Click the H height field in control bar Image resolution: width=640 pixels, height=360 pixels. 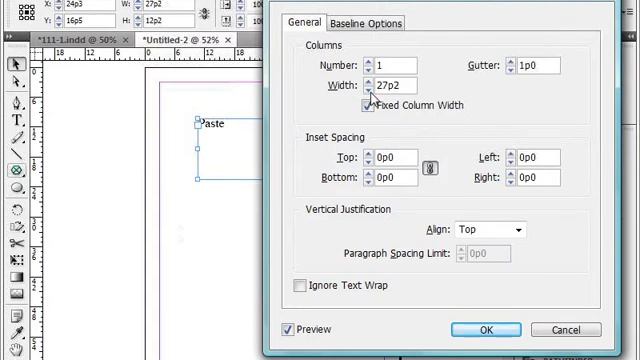tap(169, 20)
